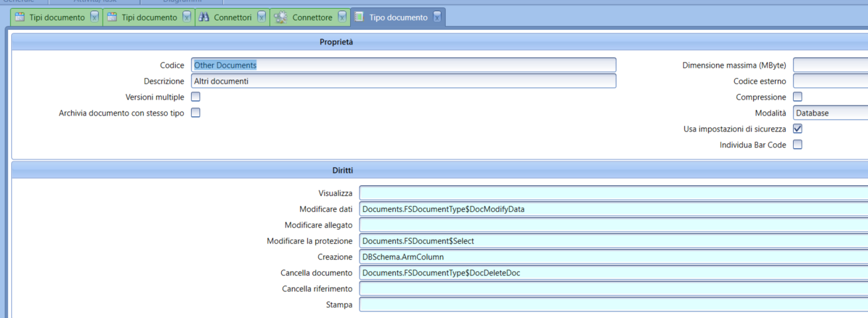
Task: Open the Modalità dropdown showing Database
Action: tap(830, 113)
